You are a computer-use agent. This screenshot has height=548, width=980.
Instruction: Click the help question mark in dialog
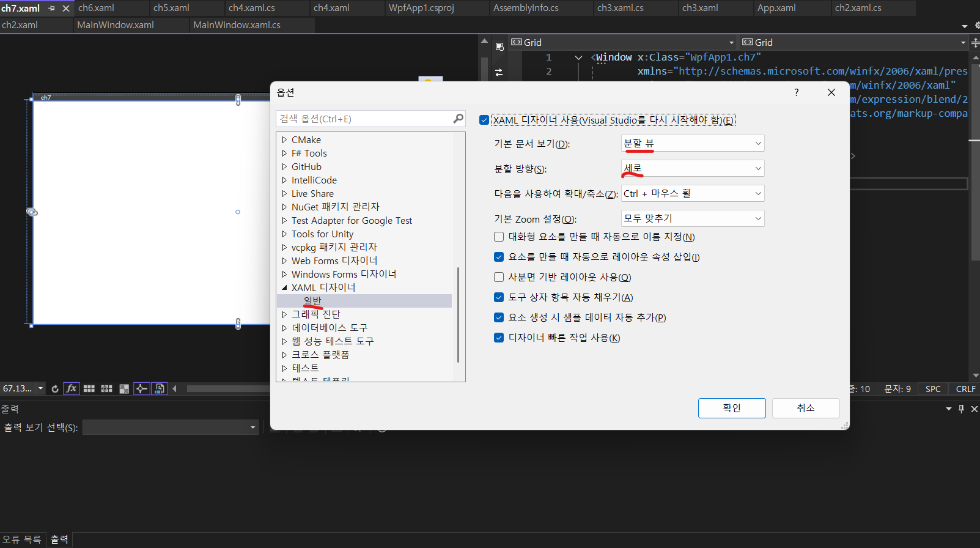(796, 92)
